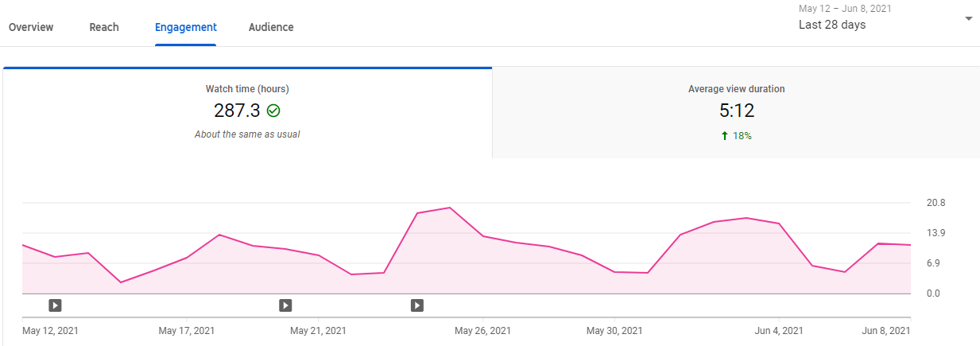Image resolution: width=980 pixels, height=346 pixels.
Task: Click the 20.8 y-axis value
Action: [935, 203]
